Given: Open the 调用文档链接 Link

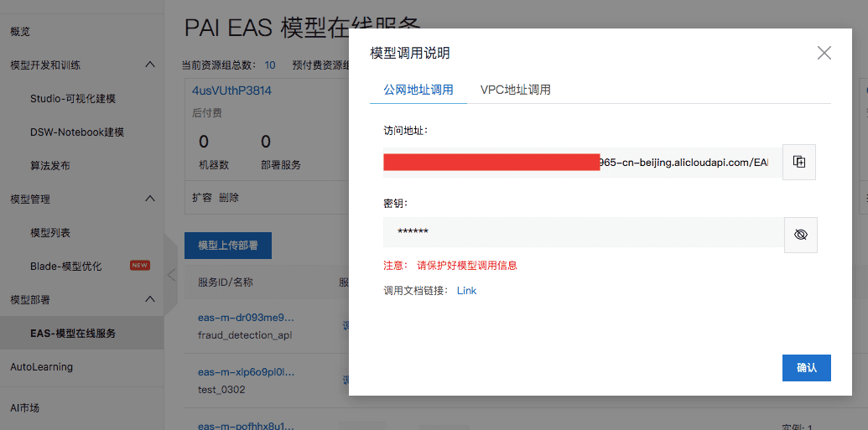Looking at the screenshot, I should pyautogui.click(x=466, y=291).
